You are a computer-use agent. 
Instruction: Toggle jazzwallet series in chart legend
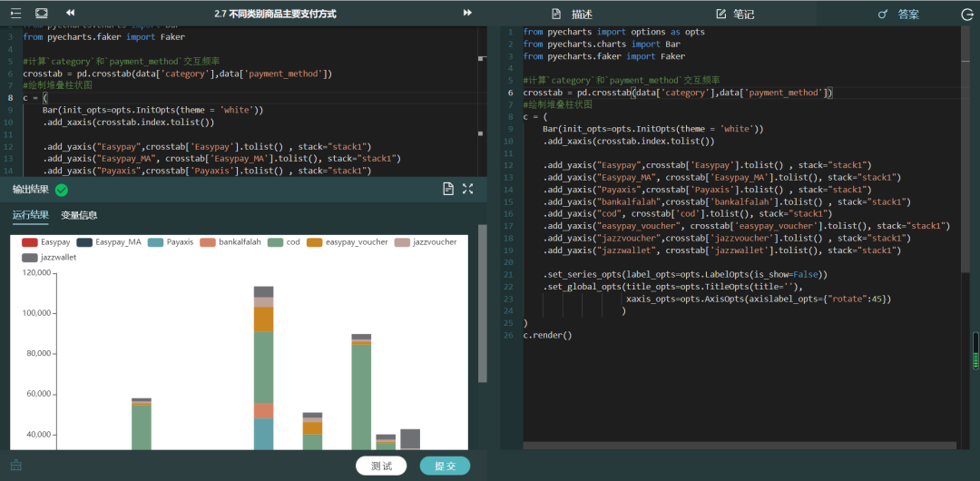pos(49,257)
